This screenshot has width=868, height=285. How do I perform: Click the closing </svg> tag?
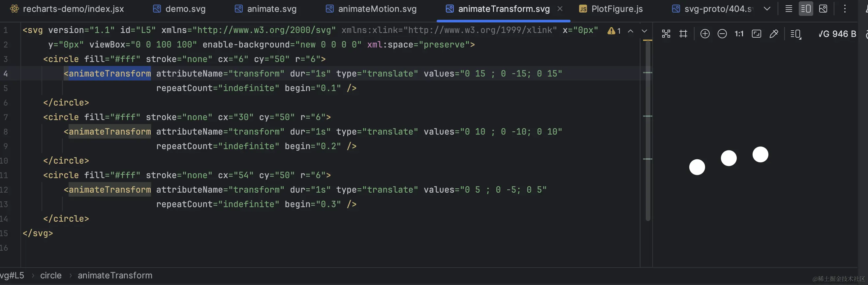point(38,233)
